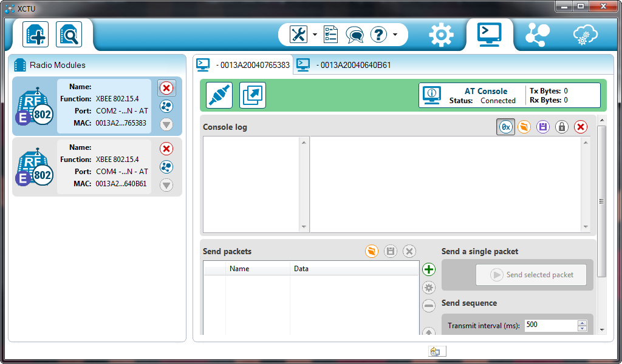This screenshot has height=364, width=622.
Task: Maximize the XCTU window
Action: [581, 6]
